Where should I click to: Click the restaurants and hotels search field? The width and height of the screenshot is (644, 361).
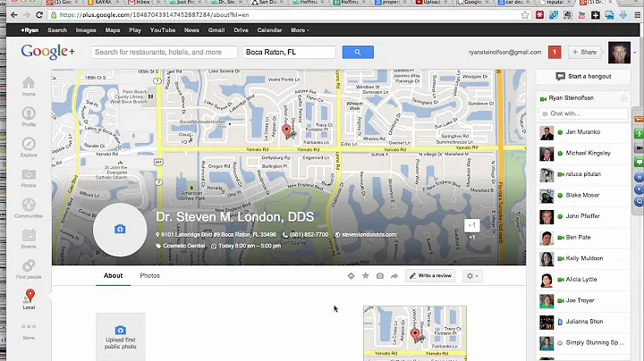(x=164, y=52)
